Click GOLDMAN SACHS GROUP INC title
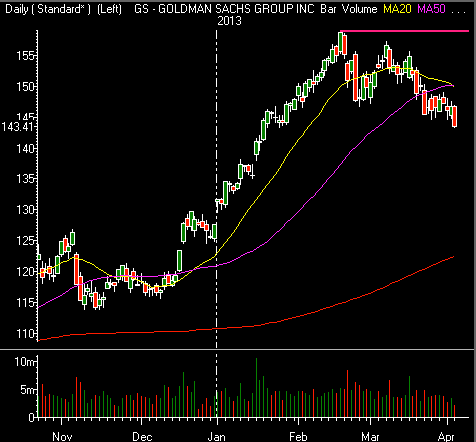 click(x=236, y=9)
